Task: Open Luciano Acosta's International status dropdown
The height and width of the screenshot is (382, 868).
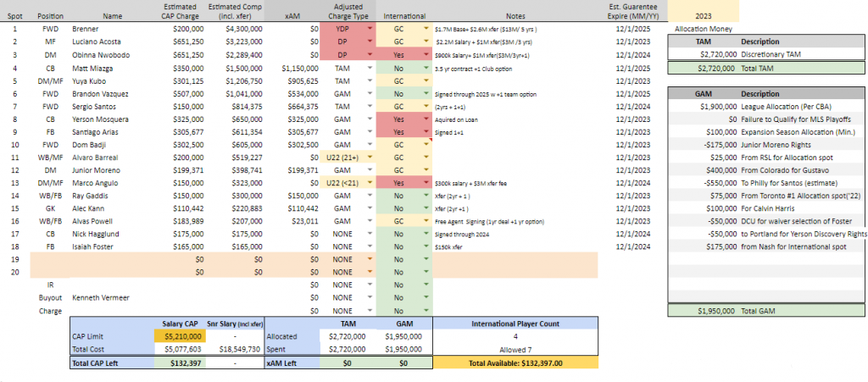Action: click(424, 41)
